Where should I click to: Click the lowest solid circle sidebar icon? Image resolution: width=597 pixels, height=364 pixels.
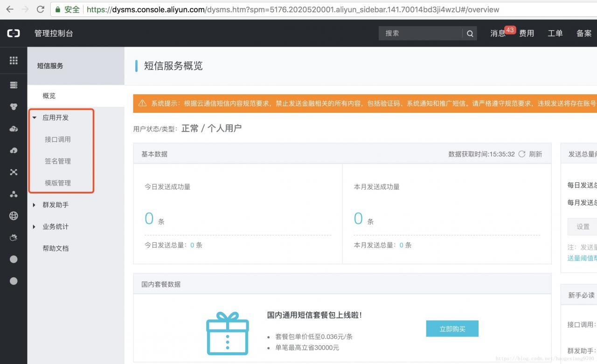[14, 281]
